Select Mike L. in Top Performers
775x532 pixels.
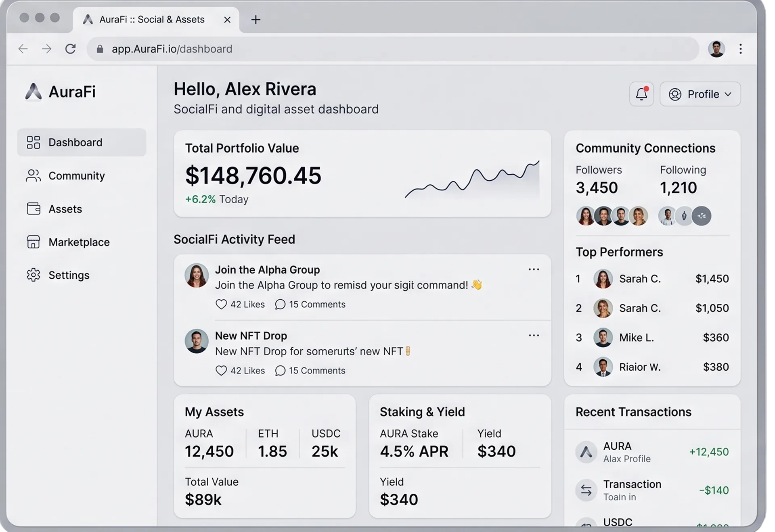652,338
